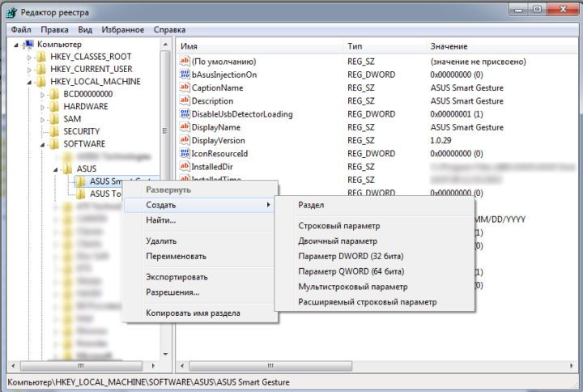The height and width of the screenshot is (392, 583).
Task: Click the Registry Editor app icon in title bar
Action: (11, 13)
